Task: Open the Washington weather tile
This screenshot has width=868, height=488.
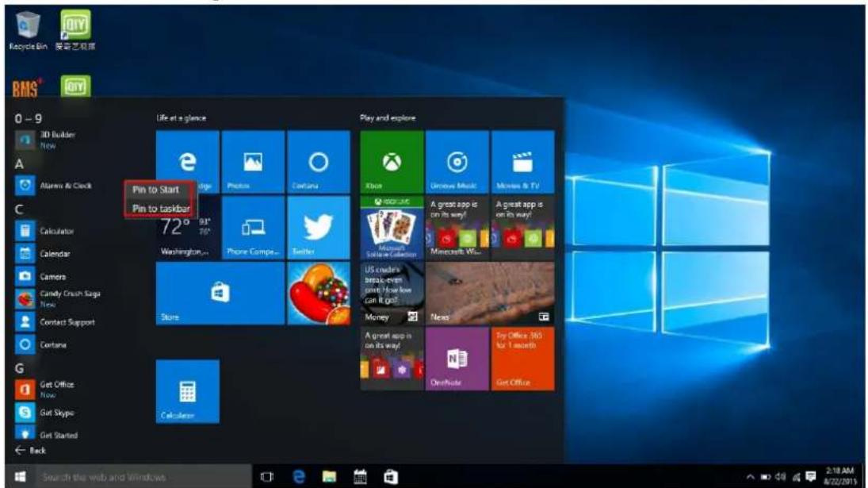Action: 188,236
